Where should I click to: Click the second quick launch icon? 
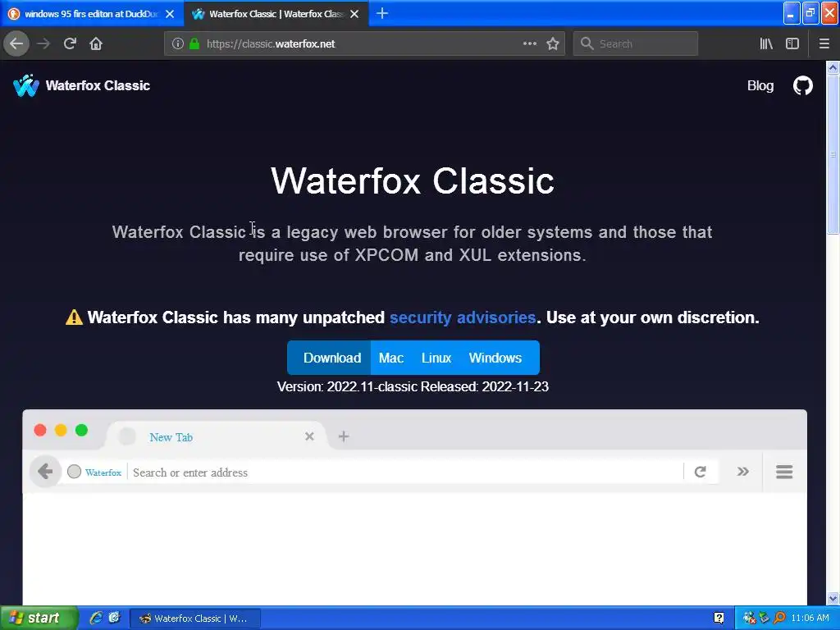point(114,619)
